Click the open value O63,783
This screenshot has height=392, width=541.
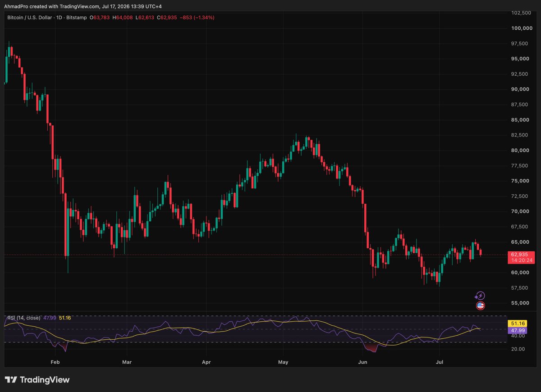(99, 18)
